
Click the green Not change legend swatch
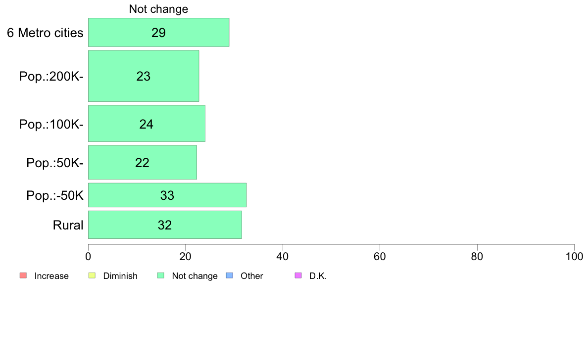[161, 275]
